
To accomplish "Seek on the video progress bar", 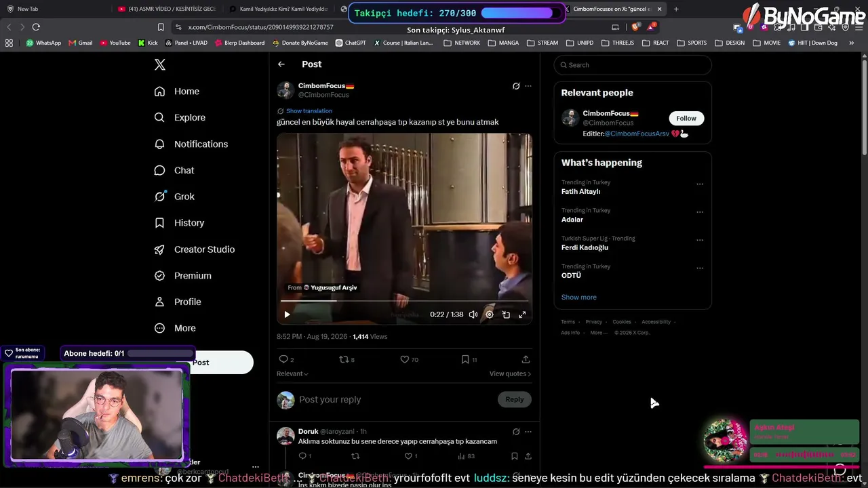I will tap(404, 300).
